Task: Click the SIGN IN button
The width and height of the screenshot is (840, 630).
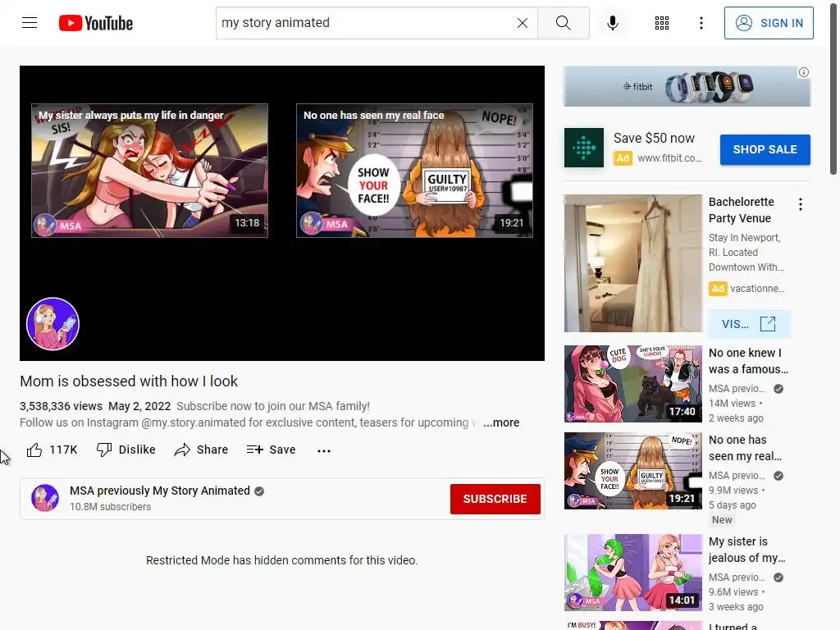Action: (x=768, y=23)
